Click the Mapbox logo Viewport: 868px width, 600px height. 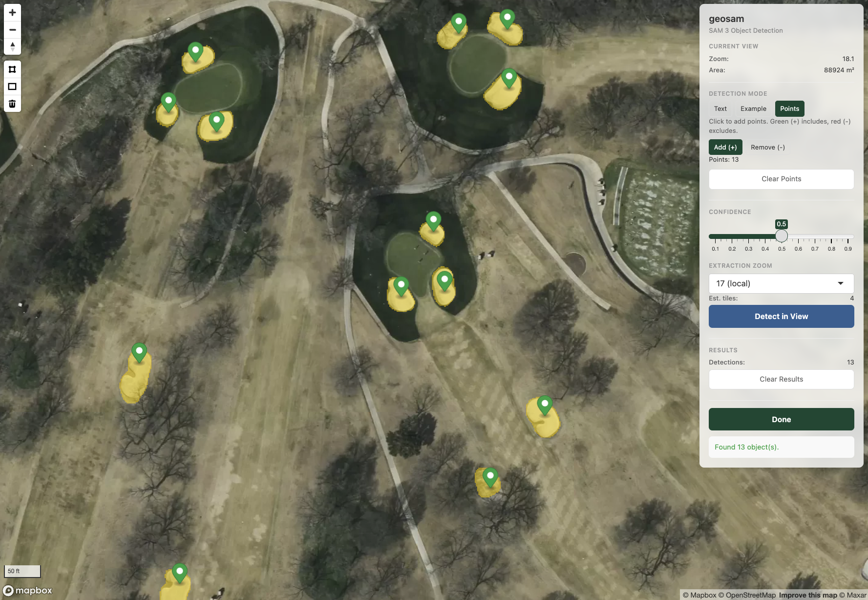tap(28, 590)
